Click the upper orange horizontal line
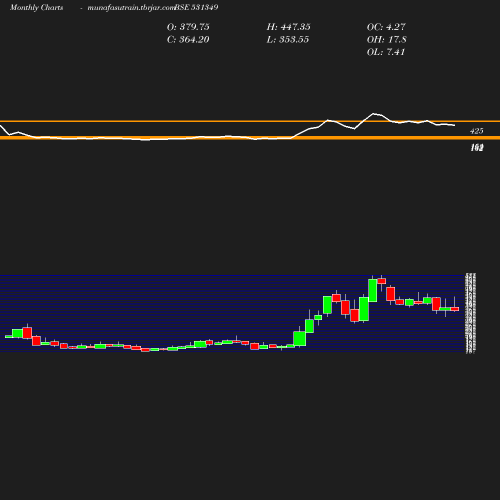This screenshot has height=500, width=500. point(250,121)
